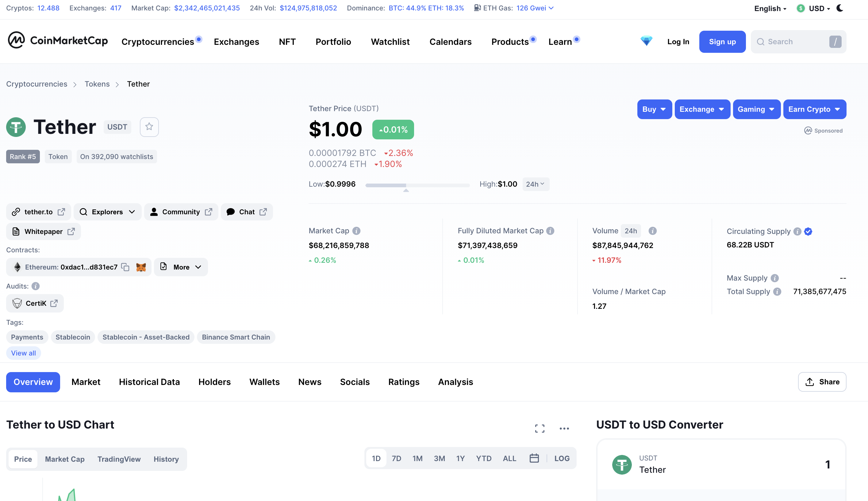Select the Market Cap chart tab
This screenshot has width=868, height=501.
coord(65,459)
